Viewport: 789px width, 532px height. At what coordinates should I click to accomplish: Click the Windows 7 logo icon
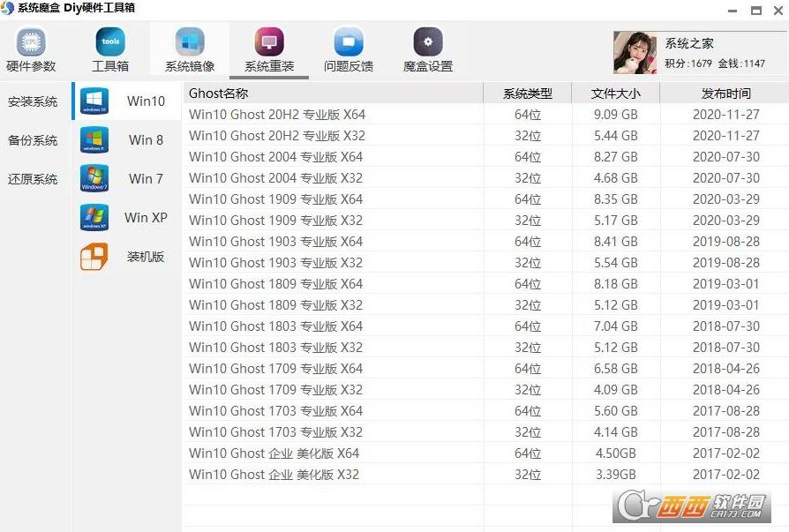coord(94,178)
